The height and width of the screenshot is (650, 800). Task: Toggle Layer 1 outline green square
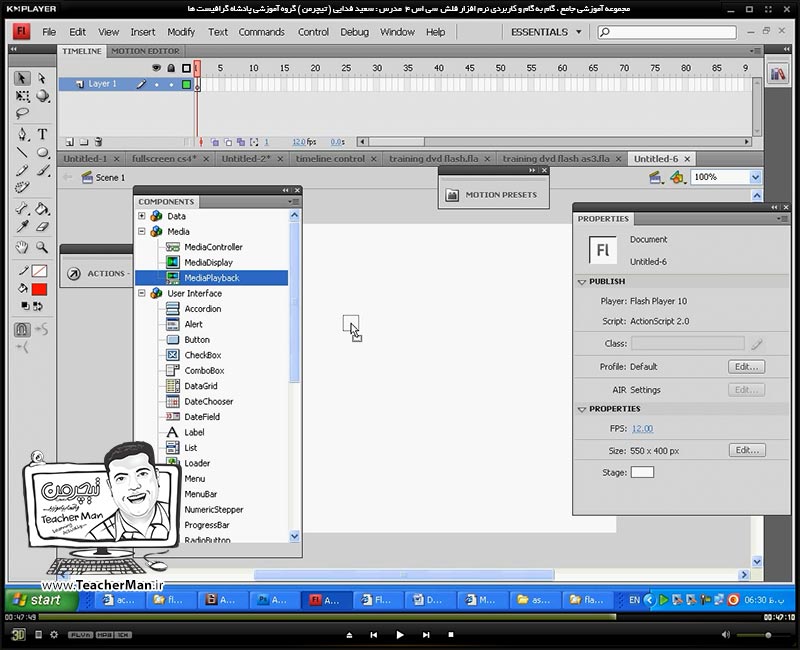[186, 84]
